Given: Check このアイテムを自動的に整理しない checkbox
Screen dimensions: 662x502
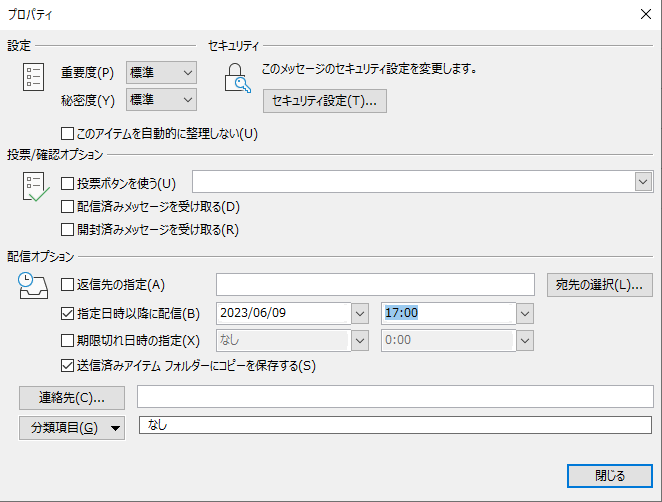Looking at the screenshot, I should (67, 134).
